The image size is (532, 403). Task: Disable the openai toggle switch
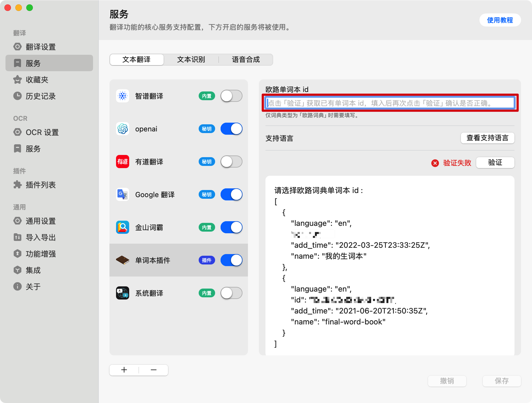tap(231, 129)
